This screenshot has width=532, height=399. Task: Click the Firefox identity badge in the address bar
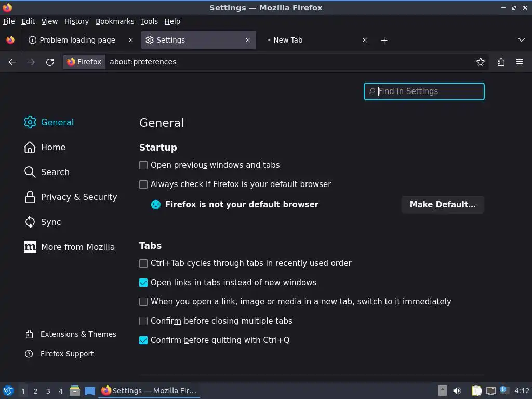tap(84, 62)
